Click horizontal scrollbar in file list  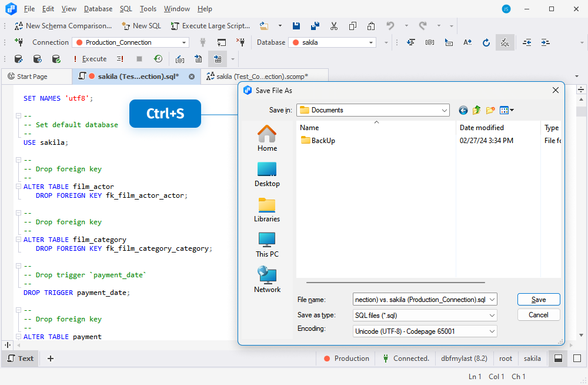396,282
